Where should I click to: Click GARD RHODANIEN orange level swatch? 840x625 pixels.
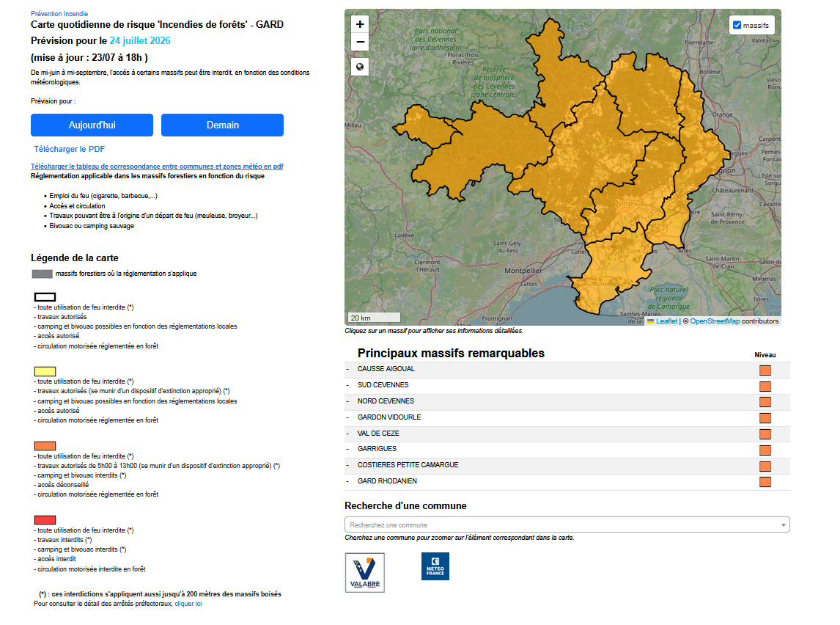pos(765,482)
